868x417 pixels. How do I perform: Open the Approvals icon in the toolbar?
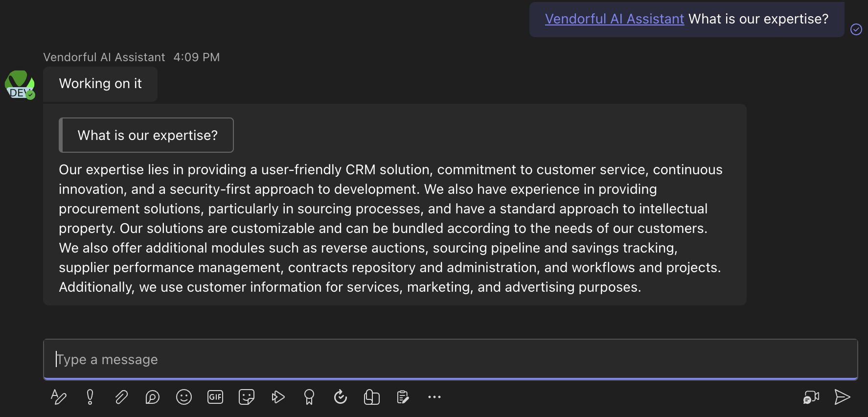click(341, 397)
